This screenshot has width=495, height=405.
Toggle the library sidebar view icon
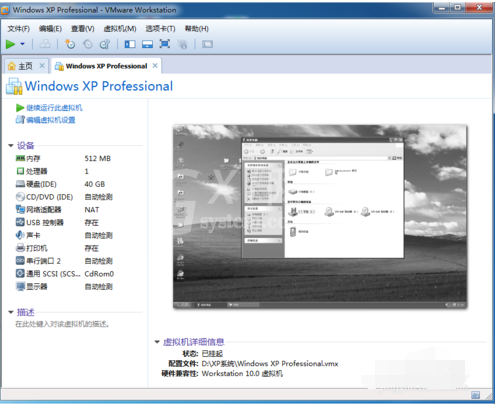(x=130, y=44)
